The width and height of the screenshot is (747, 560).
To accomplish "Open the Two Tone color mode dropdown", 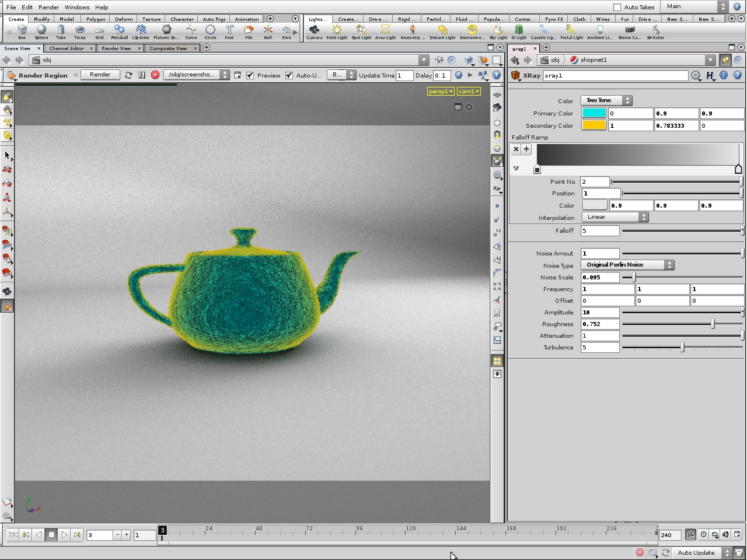I will coord(606,100).
